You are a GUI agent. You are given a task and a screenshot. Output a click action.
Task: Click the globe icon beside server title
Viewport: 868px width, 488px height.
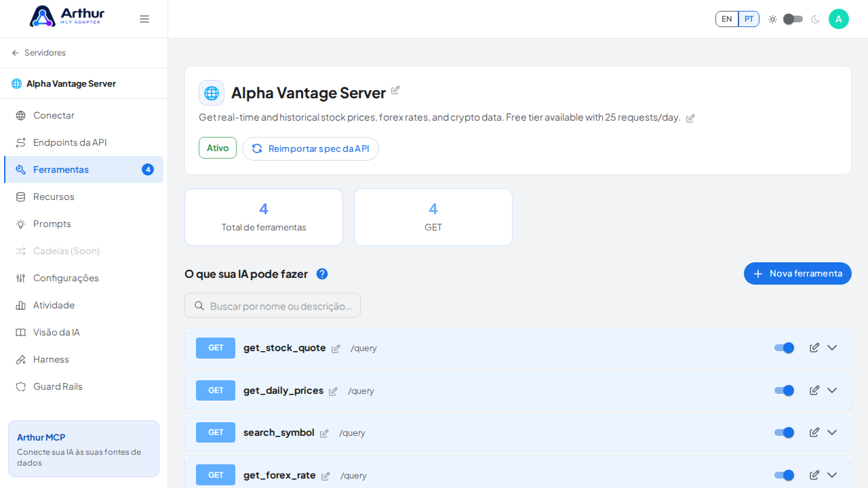[x=212, y=93]
